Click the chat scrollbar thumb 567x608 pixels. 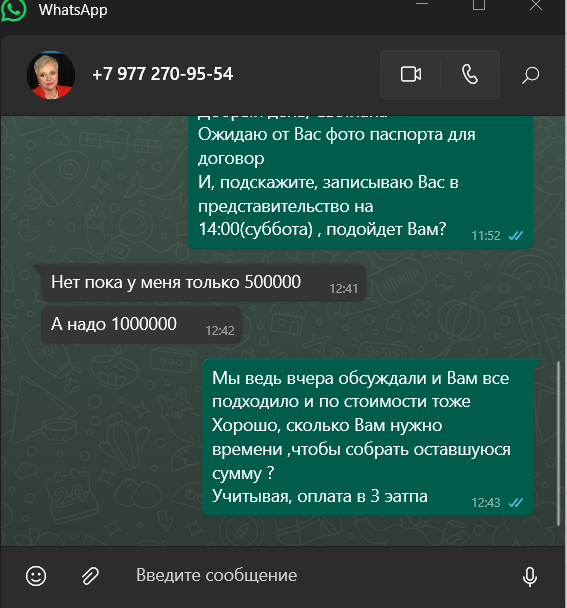(558, 443)
